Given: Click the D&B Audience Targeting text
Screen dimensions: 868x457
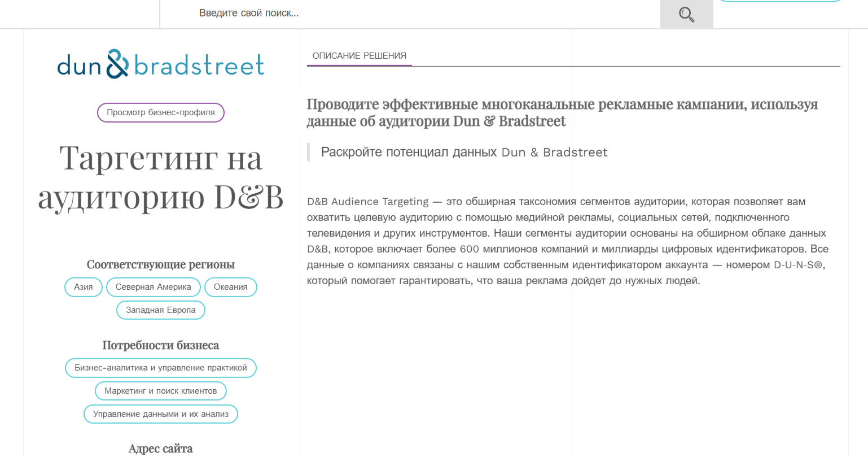Looking at the screenshot, I should 367,201.
